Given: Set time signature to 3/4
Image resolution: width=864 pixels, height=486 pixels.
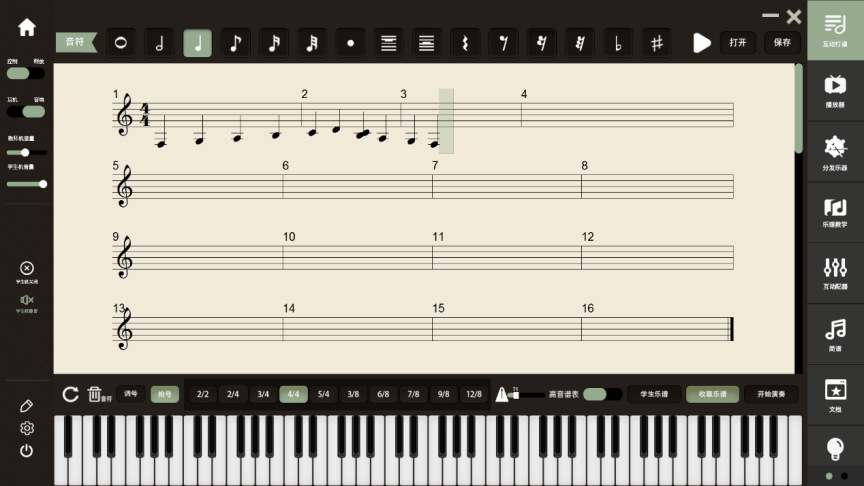Looking at the screenshot, I should tap(263, 394).
